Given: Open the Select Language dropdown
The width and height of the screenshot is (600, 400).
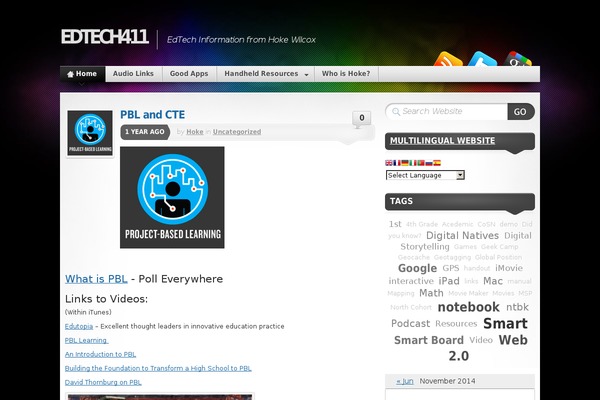Looking at the screenshot, I should coord(425,175).
